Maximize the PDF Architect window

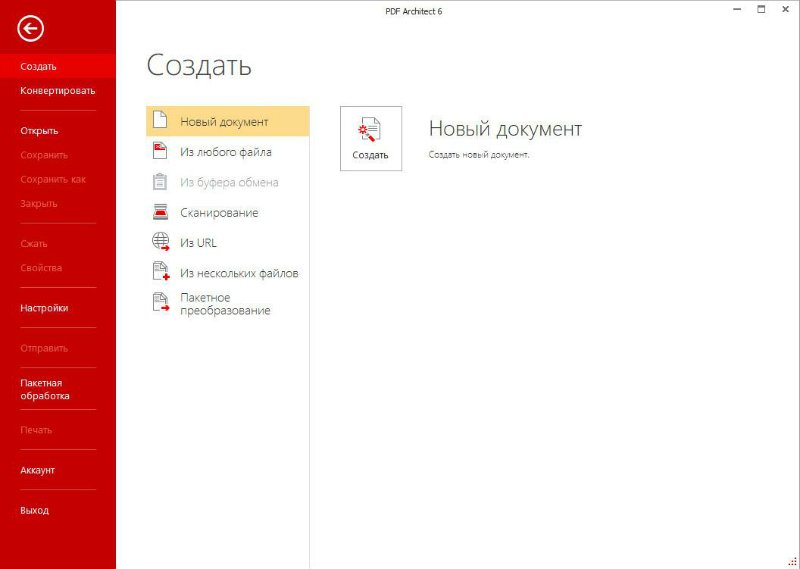point(761,9)
